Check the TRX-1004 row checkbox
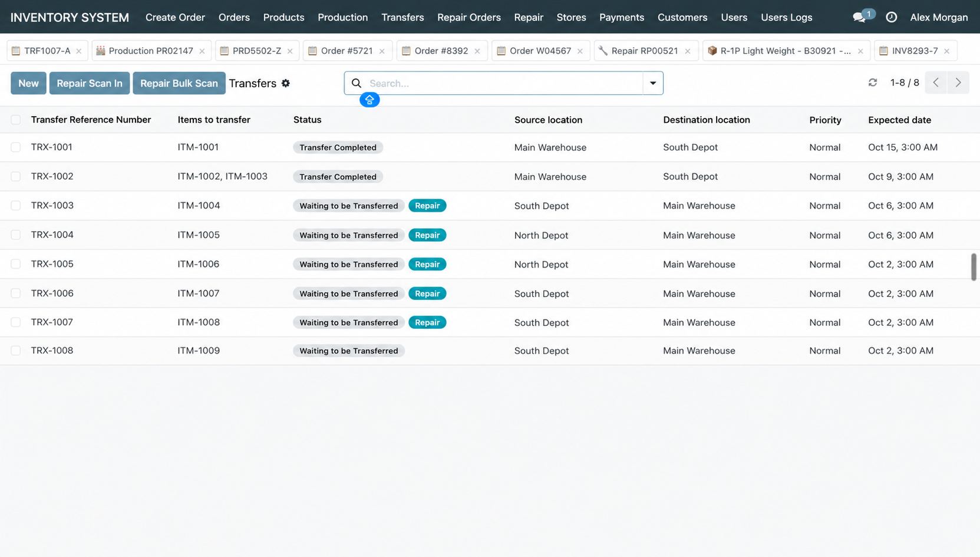Screen dimensions: 980x557 [16, 235]
